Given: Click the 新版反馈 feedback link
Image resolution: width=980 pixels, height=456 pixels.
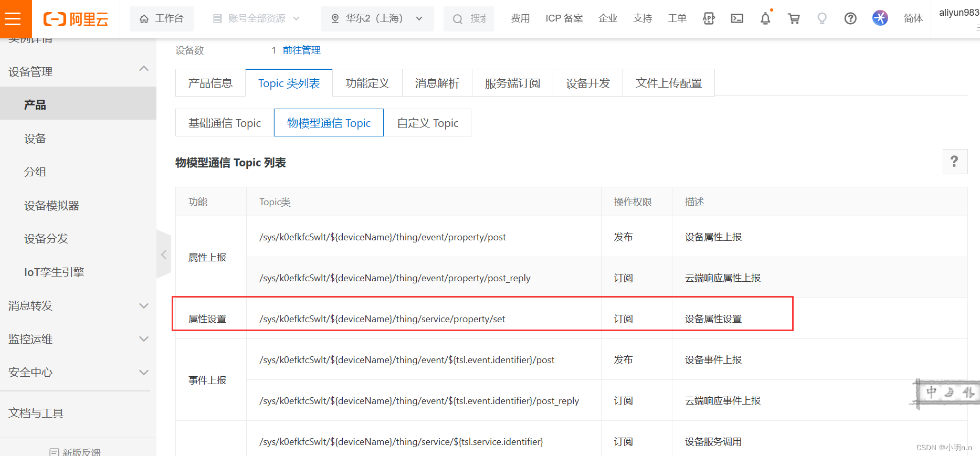Looking at the screenshot, I should coord(75,452).
